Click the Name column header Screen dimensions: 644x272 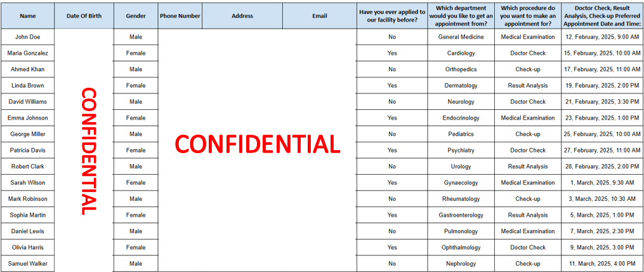click(x=27, y=16)
